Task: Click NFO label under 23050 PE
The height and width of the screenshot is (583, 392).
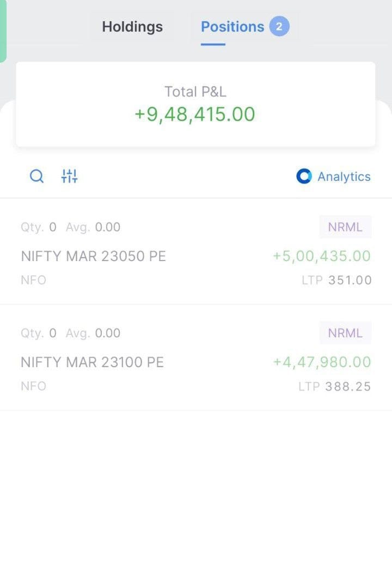Action: [x=33, y=281]
